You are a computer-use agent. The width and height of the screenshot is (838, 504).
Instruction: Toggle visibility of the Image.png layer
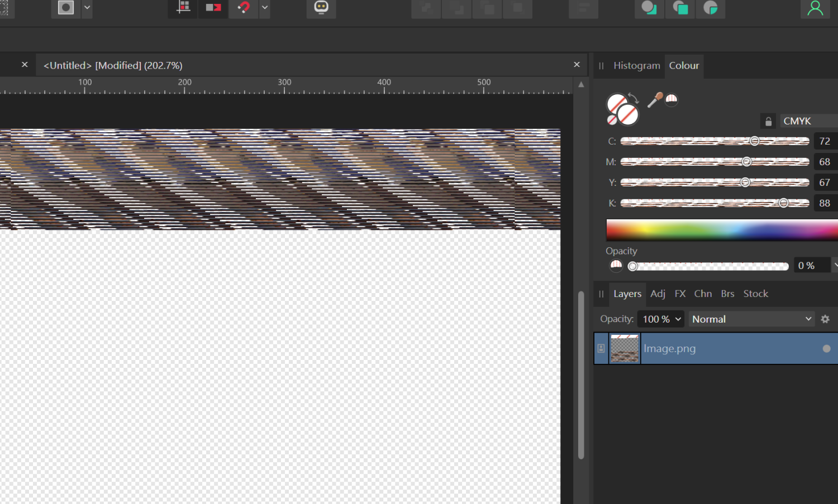[826, 348]
